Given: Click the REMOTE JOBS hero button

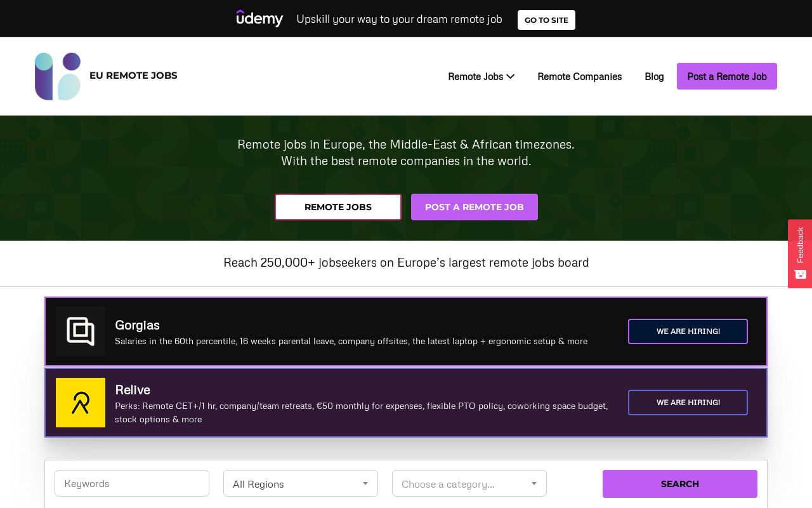Looking at the screenshot, I should click(338, 207).
